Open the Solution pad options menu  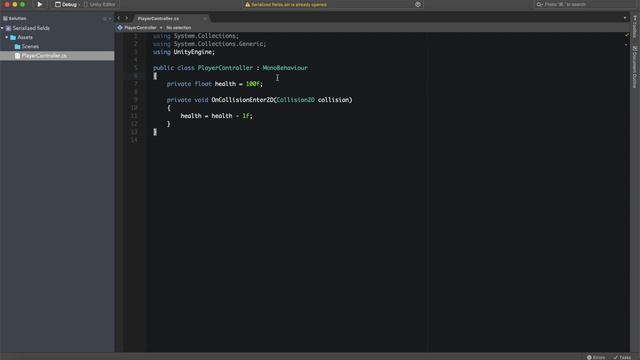point(105,18)
